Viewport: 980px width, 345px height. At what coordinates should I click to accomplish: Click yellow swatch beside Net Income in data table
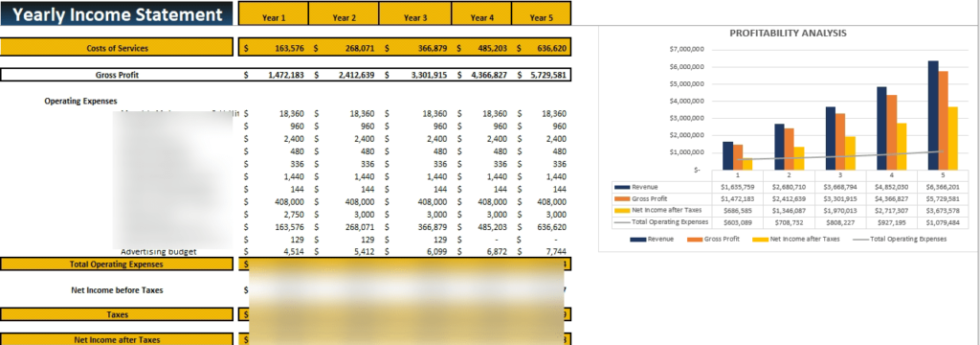(622, 210)
